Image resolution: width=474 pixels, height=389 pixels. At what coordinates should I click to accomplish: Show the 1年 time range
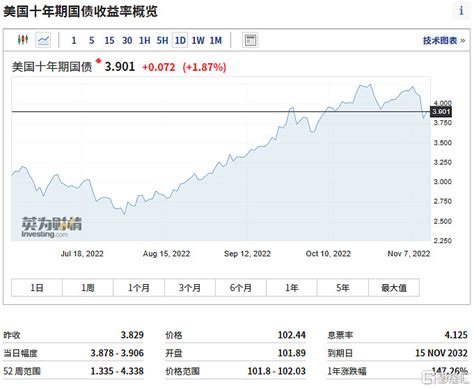[292, 288]
